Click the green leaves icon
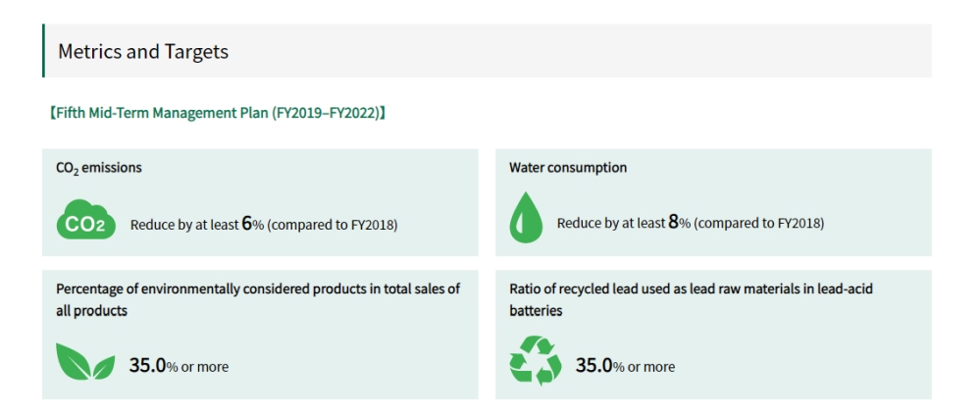The height and width of the screenshot is (420, 980). (85, 361)
